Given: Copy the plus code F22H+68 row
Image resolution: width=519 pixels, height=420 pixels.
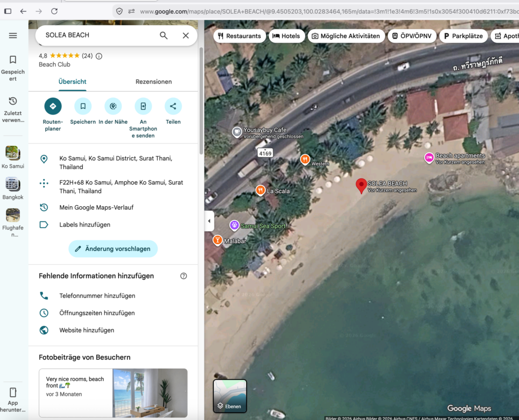Looking at the screenshot, I should (x=113, y=186).
